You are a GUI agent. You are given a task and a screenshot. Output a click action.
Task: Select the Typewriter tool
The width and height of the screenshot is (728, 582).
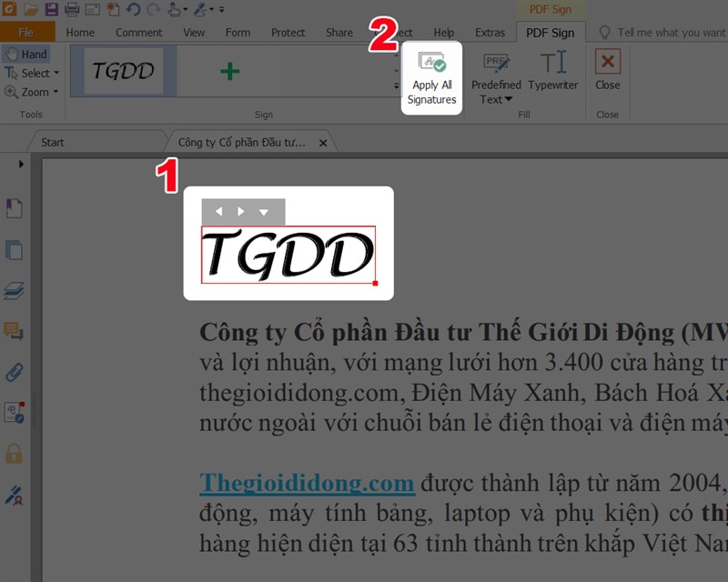[x=553, y=71]
